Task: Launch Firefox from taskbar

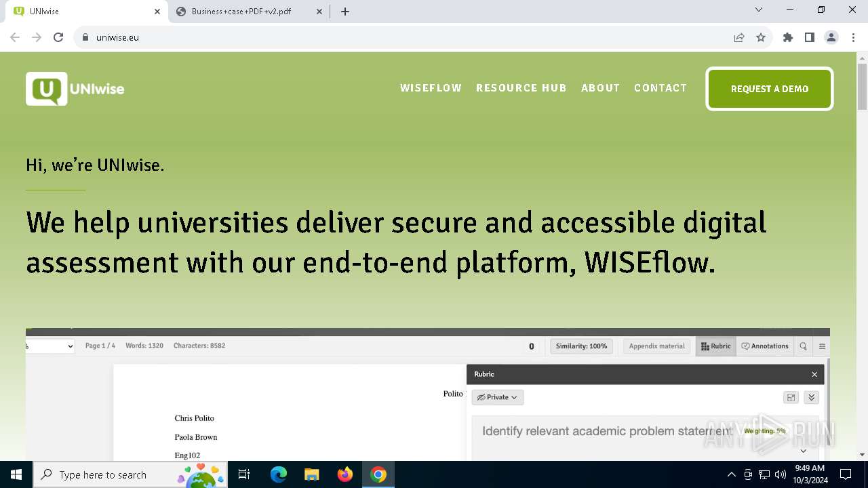Action: click(x=345, y=474)
